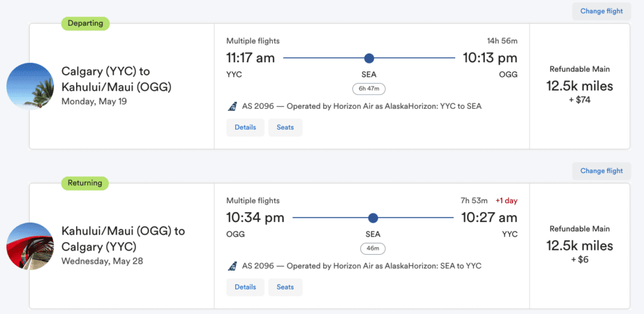Click the green Returning label
Image resolution: width=644 pixels, height=314 pixels.
(x=85, y=183)
